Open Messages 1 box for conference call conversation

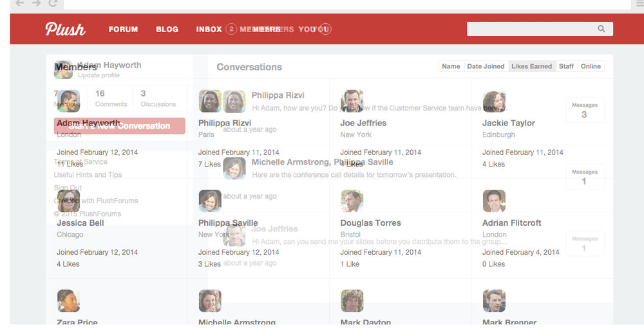[x=585, y=177]
